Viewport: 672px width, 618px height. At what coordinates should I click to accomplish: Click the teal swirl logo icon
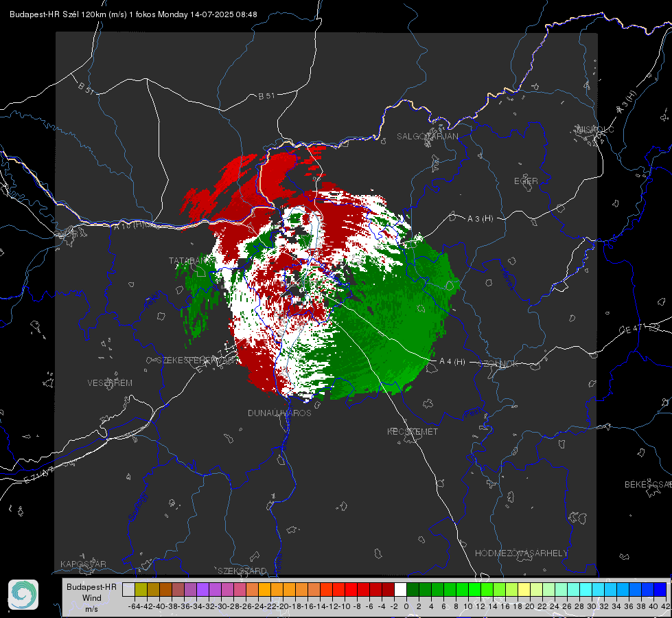tap(23, 595)
